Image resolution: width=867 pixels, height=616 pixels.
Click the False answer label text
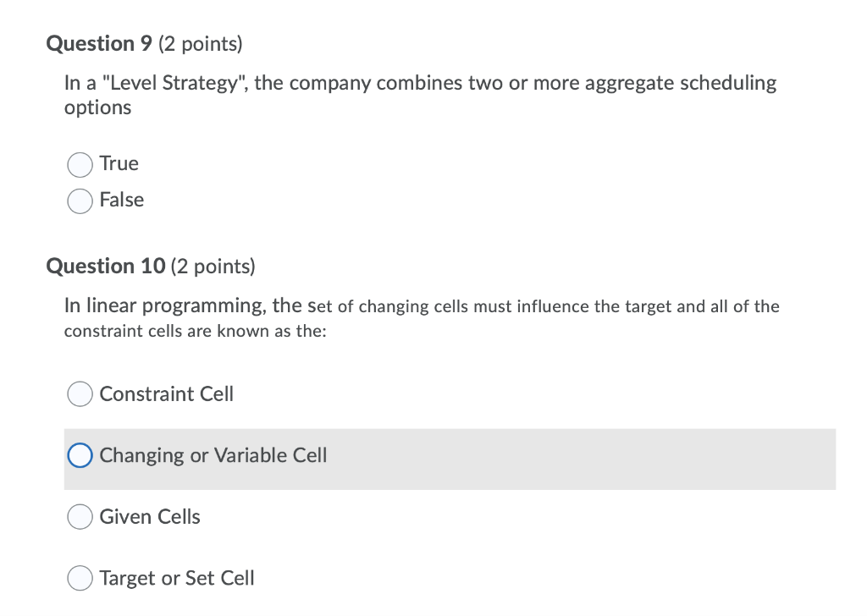(x=122, y=201)
